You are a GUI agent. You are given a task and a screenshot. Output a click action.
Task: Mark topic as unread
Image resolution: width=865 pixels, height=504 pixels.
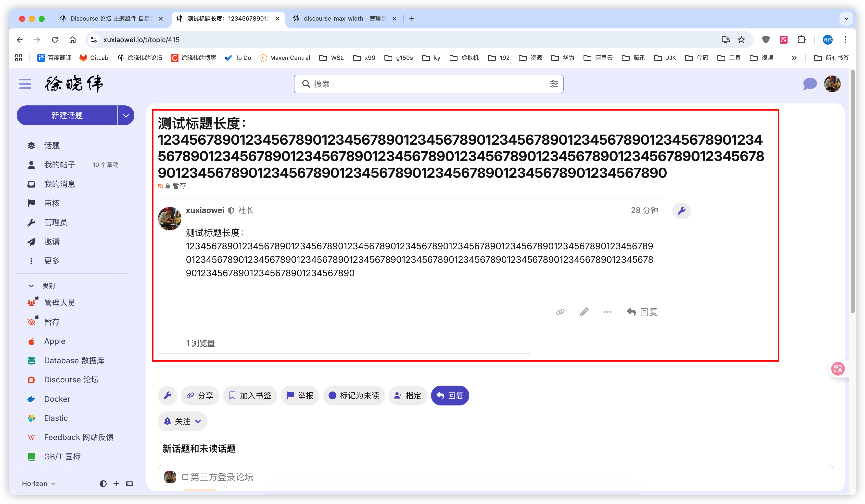point(354,396)
